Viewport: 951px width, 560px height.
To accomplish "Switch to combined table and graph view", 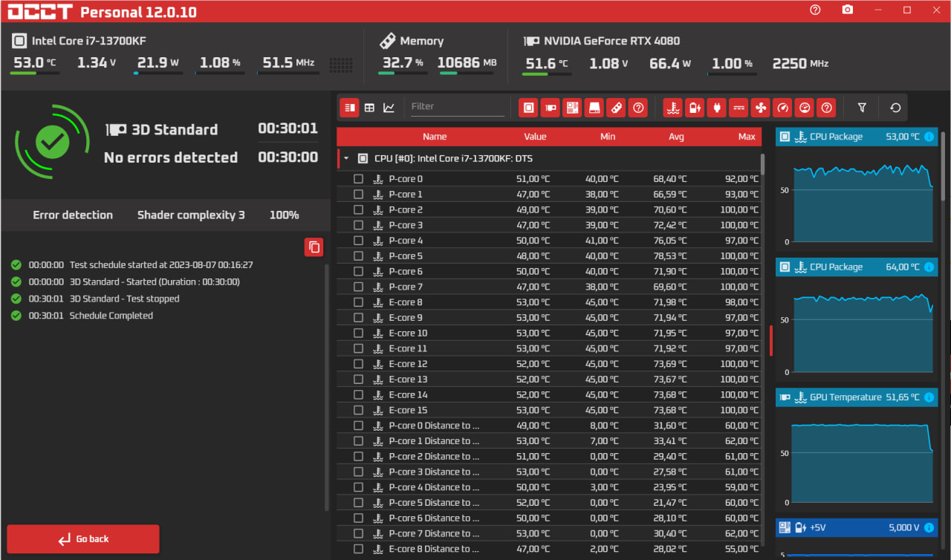I will tap(350, 108).
